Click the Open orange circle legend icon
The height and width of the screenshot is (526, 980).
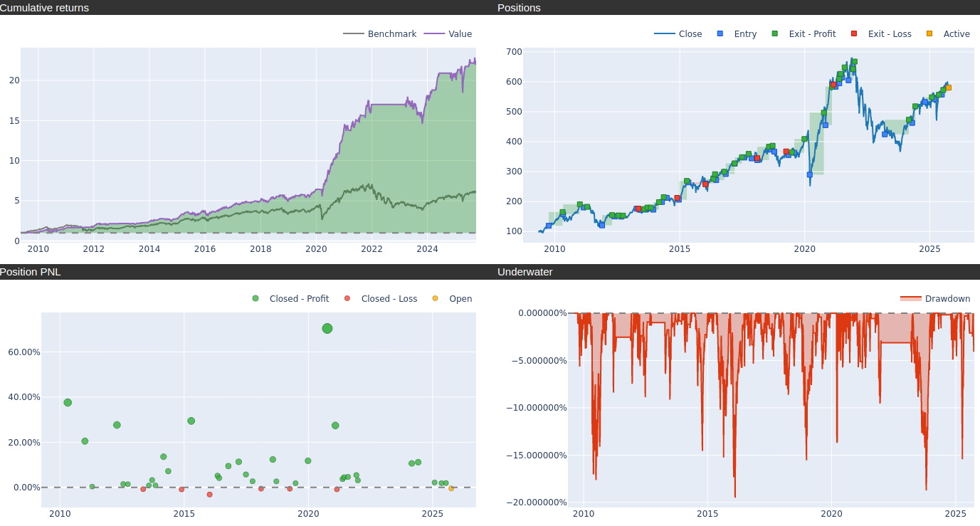[436, 299]
